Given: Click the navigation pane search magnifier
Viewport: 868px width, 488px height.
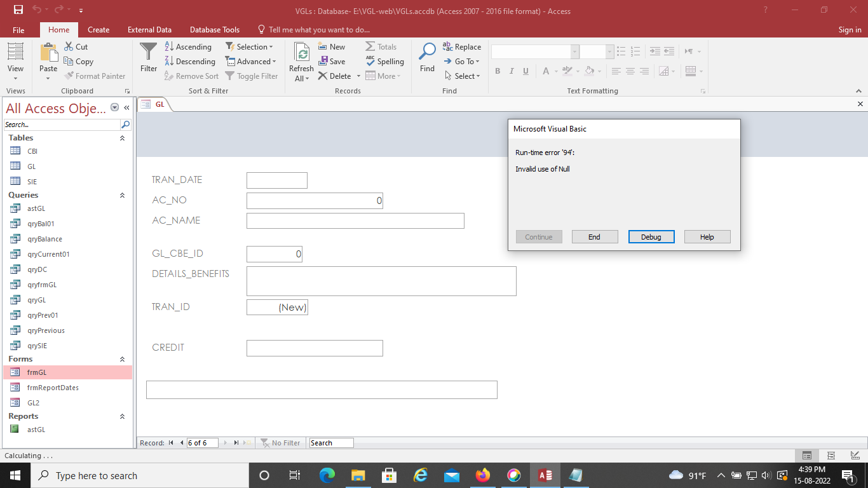Looking at the screenshot, I should tap(125, 125).
